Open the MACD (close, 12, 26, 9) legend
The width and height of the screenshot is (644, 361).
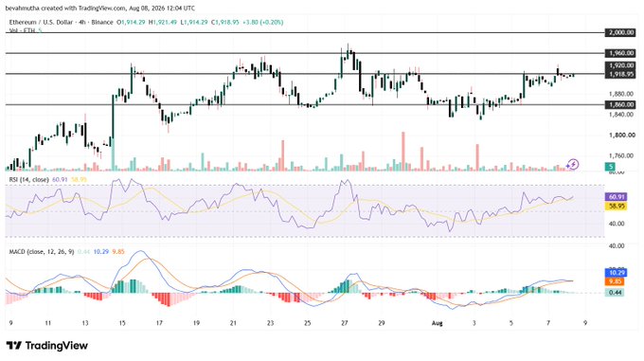click(42, 251)
